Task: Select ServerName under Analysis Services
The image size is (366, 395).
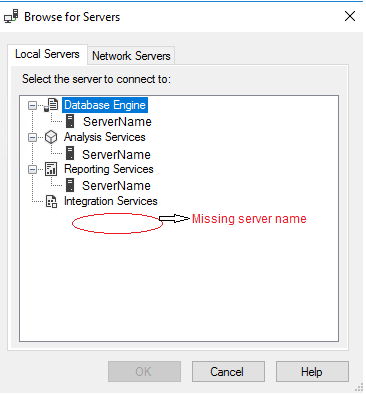Action: coord(116,154)
